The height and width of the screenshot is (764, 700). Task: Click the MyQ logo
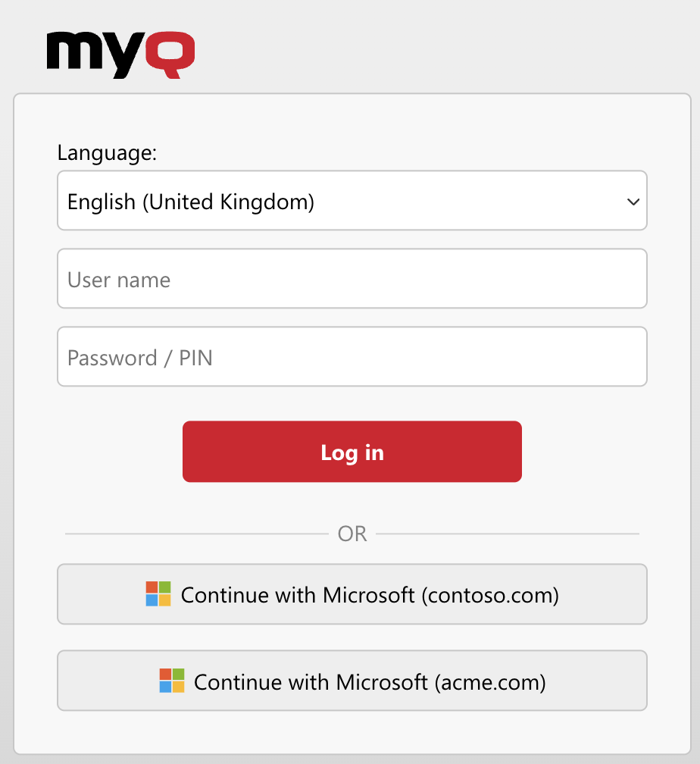click(x=120, y=55)
